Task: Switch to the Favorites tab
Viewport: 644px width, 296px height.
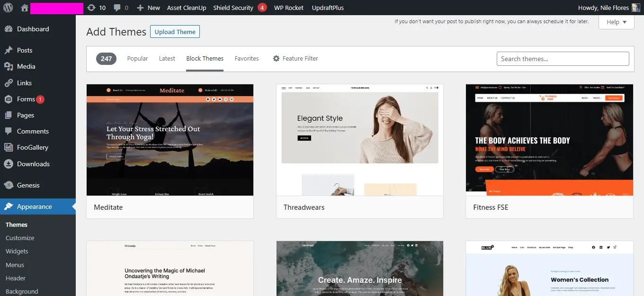Action: pyautogui.click(x=247, y=59)
